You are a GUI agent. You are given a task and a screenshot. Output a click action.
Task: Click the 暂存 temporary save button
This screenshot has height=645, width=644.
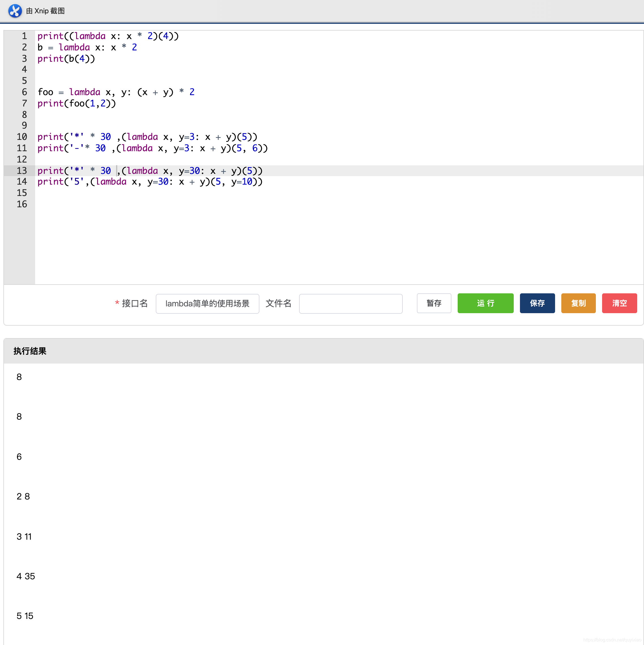434,303
